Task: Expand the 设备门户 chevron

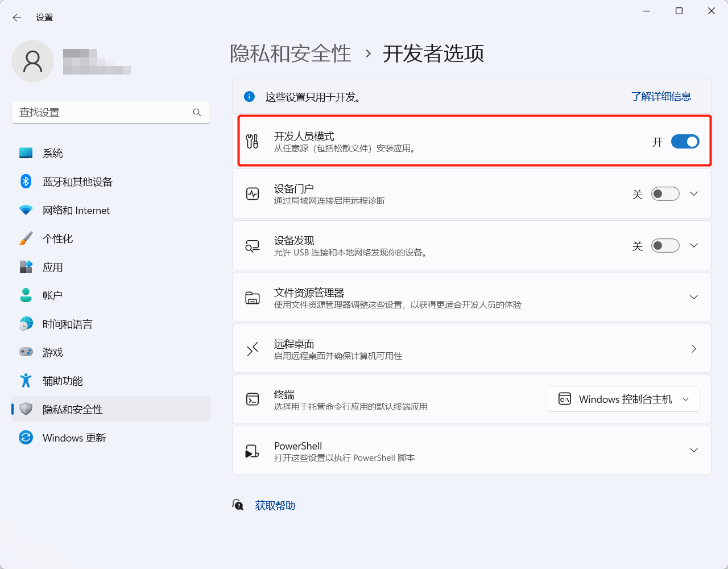Action: click(x=694, y=194)
